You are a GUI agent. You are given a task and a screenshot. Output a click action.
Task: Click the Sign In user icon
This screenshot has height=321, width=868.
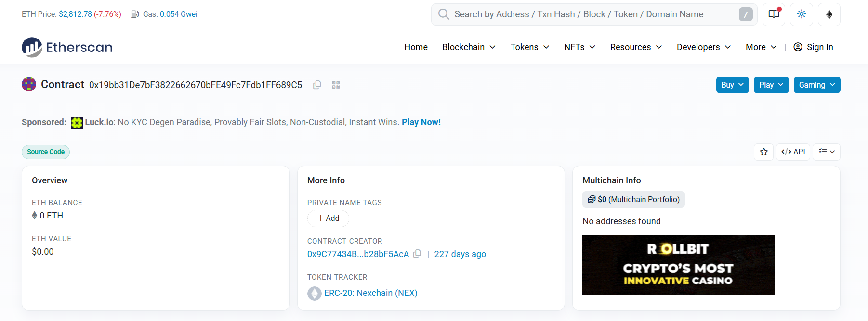tap(798, 47)
